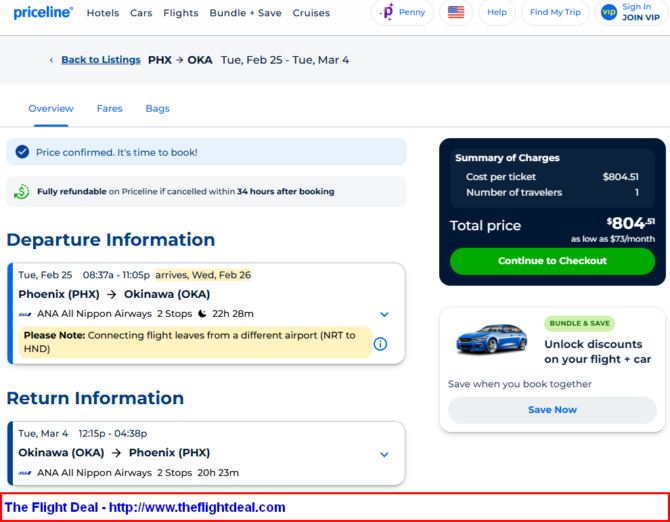The height and width of the screenshot is (522, 670).
Task: Click the Return Information heading
Action: (95, 398)
